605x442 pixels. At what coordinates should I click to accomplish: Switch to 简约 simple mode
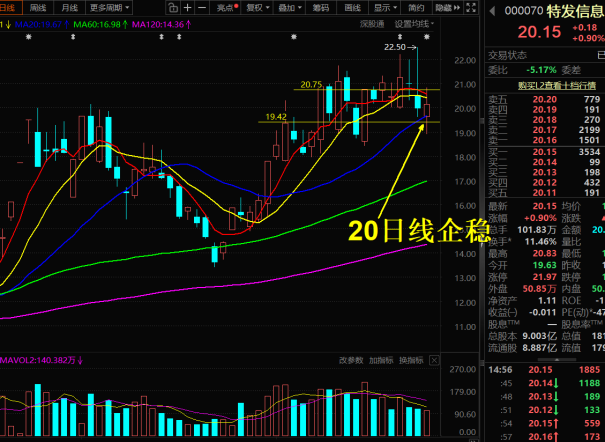point(416,7)
